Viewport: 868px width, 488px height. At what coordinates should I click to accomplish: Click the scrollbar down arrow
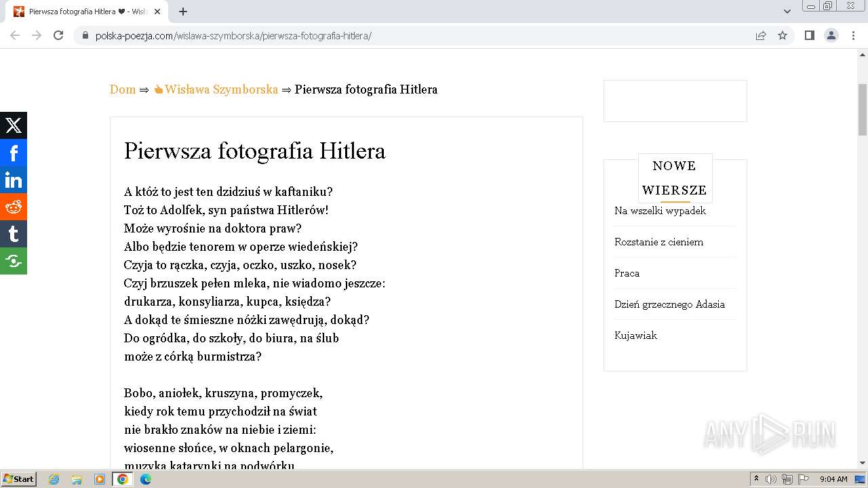[863, 463]
